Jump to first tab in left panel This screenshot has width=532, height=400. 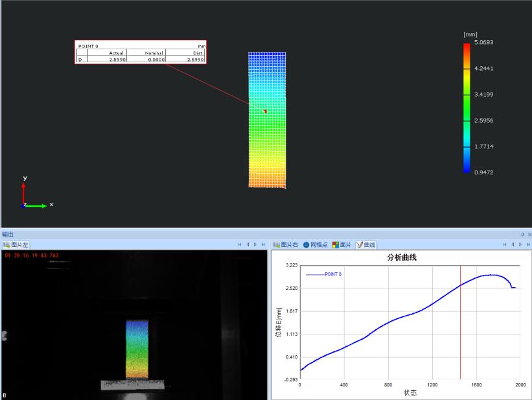(240, 245)
